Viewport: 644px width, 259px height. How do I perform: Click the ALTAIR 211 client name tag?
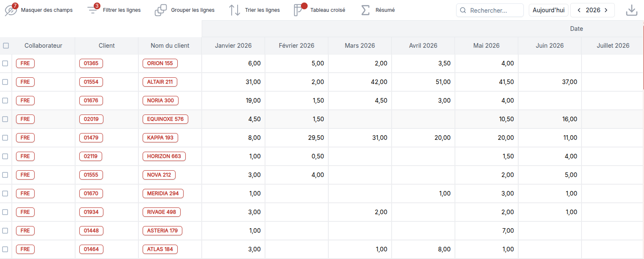(x=160, y=82)
